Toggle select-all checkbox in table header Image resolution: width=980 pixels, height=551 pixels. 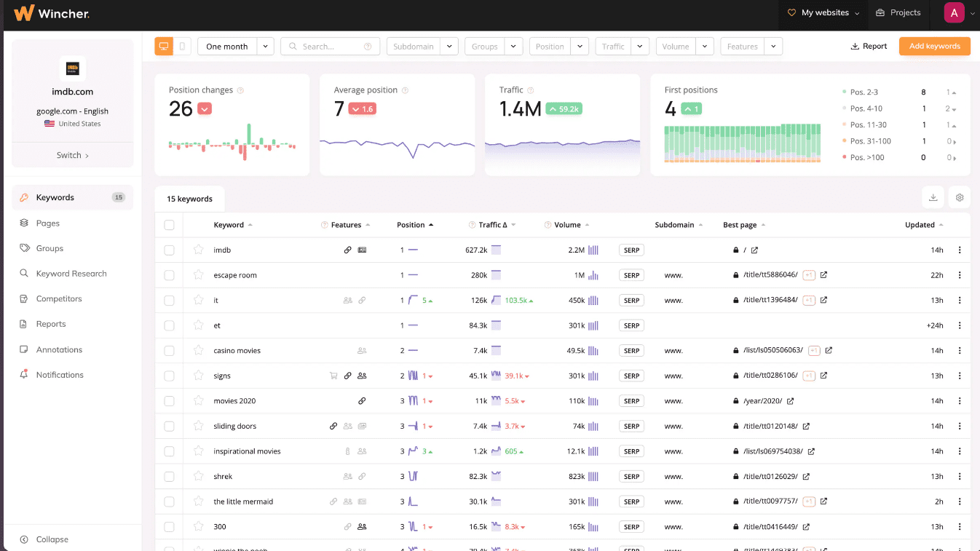point(169,225)
